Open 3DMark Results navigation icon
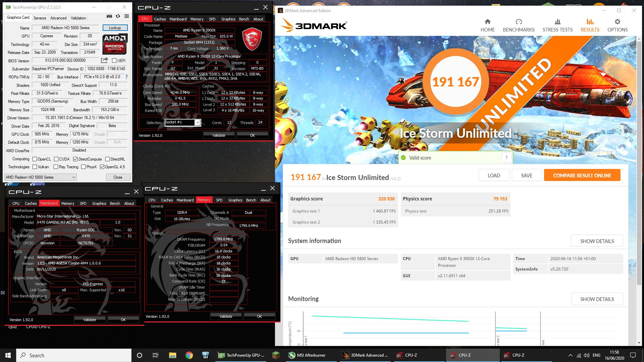 click(590, 22)
